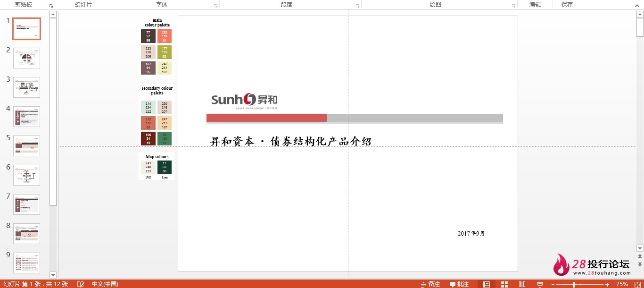Select slide 4 thumbnail
The width and height of the screenshot is (644, 288).
[x=26, y=117]
